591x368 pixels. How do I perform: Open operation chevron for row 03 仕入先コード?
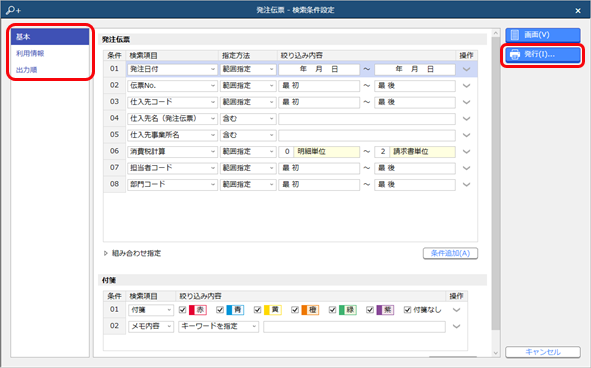(x=466, y=102)
